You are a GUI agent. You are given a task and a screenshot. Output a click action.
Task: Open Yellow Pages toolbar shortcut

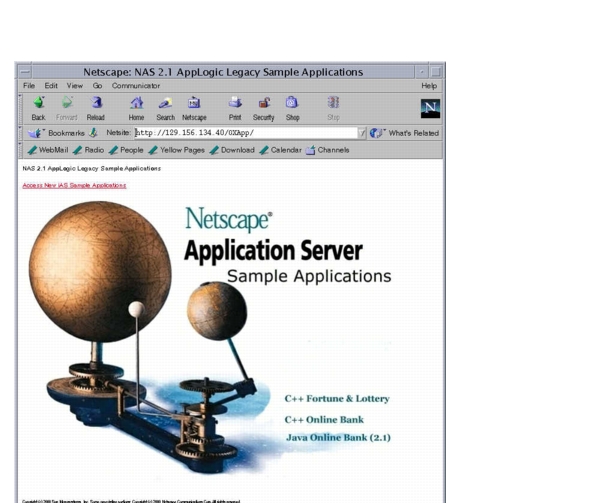click(x=177, y=150)
